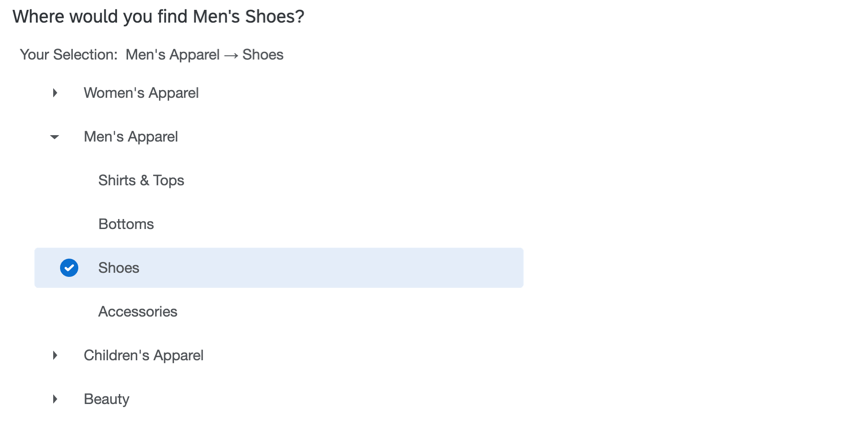Expand the Children's Apparel arrow
The image size is (850, 425).
pos(55,355)
